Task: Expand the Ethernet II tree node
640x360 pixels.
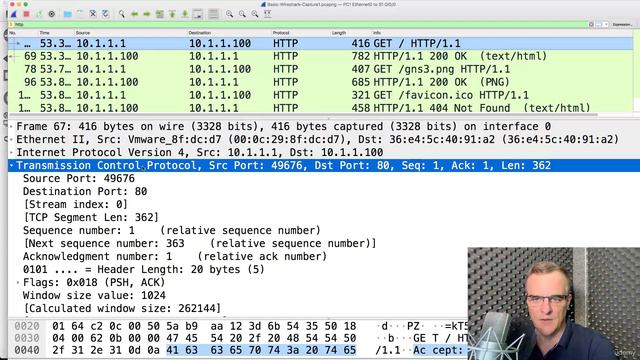Action: 11,140
